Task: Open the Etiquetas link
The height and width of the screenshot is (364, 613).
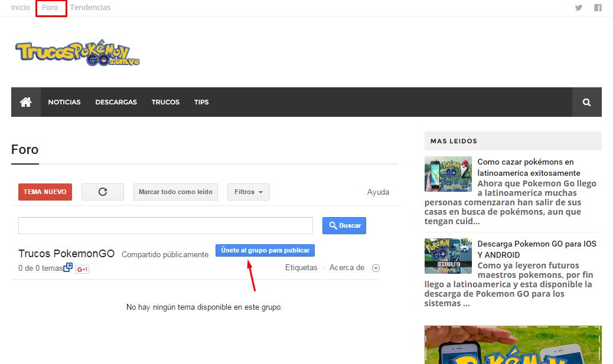Action: pos(301,267)
